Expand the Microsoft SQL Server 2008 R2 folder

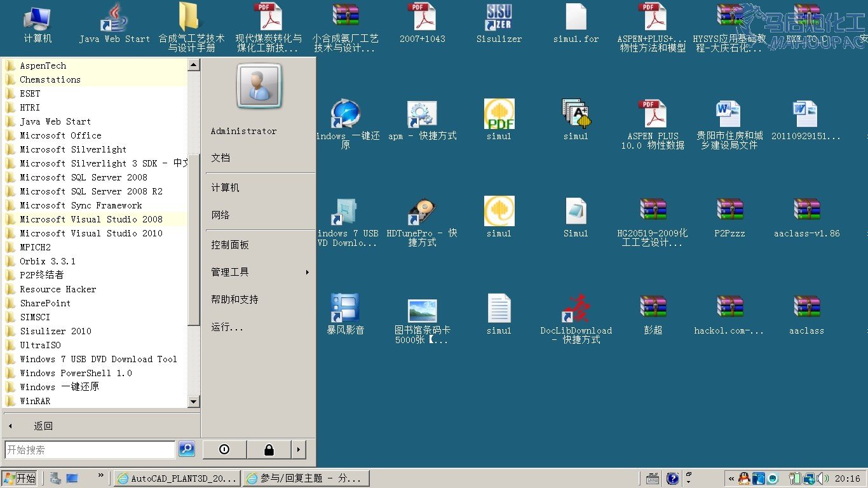96,191
